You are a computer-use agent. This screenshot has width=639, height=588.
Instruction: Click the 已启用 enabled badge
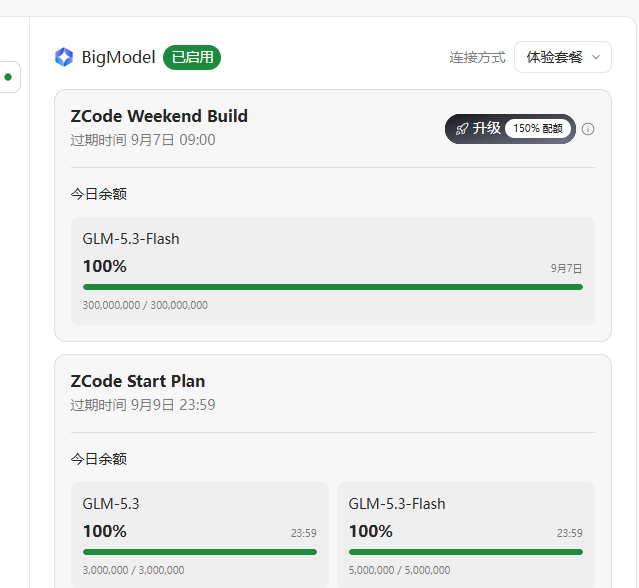(192, 57)
